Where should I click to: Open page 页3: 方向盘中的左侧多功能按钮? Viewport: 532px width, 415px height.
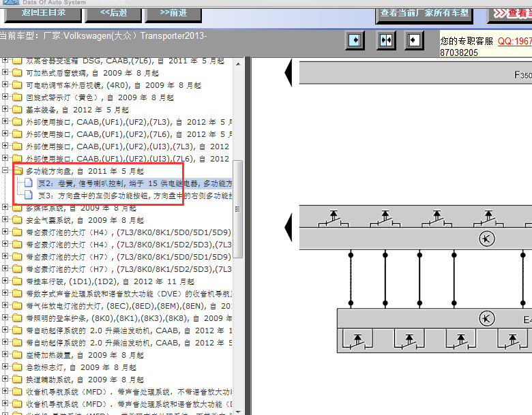(x=134, y=196)
